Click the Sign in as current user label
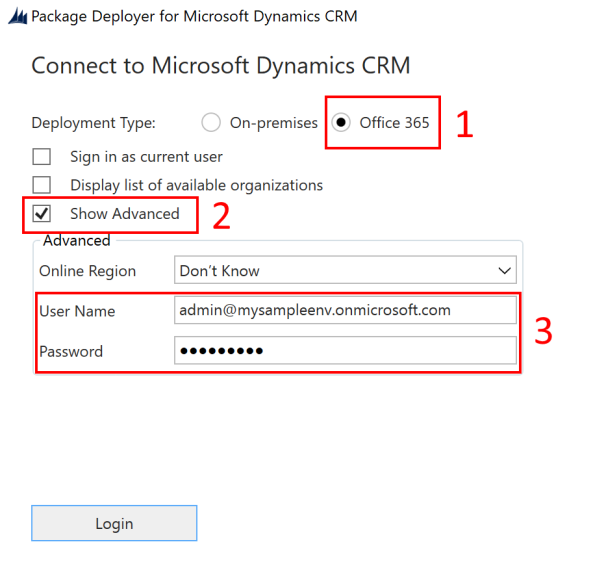The width and height of the screenshot is (593, 566). pyautogui.click(x=146, y=157)
